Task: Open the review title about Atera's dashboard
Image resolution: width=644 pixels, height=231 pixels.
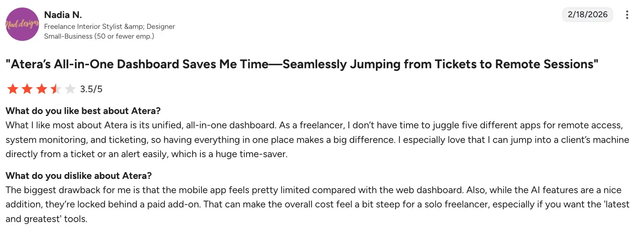Action: pos(302,64)
